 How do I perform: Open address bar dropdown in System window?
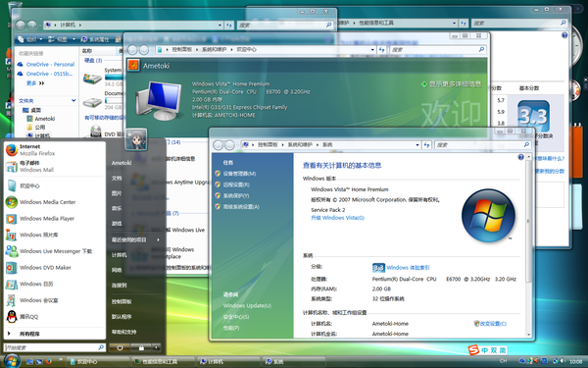tap(417, 145)
